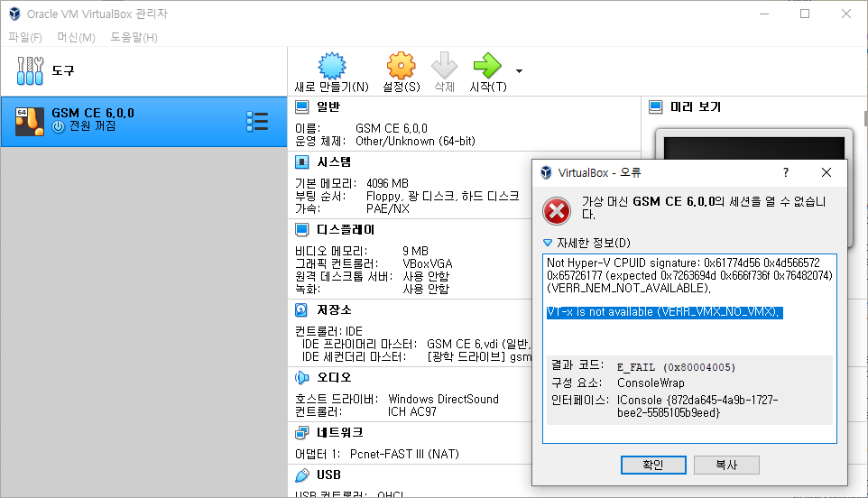This screenshot has height=498, width=868.
Task: Click the 4096 MB base memory value
Action: [x=387, y=183]
